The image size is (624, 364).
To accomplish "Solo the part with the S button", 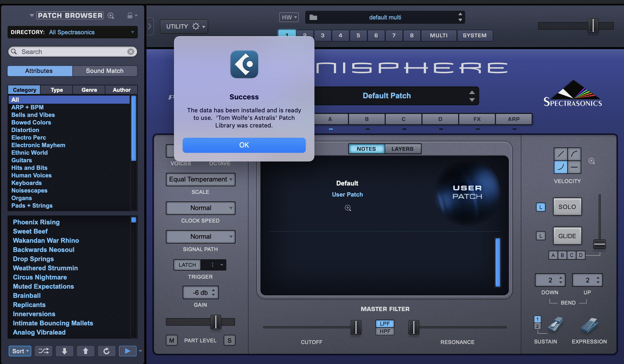I will coord(230,341).
